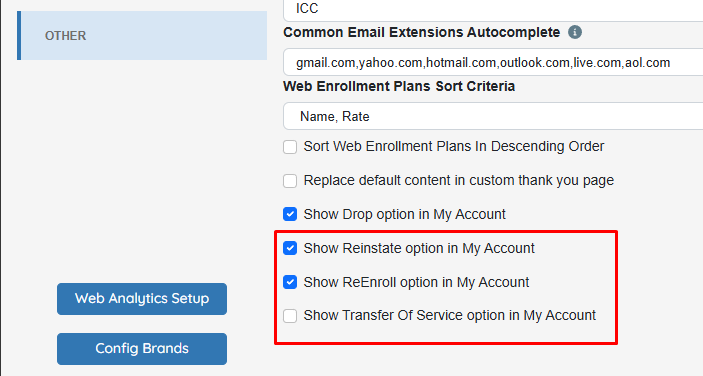Viewport: 703px width, 376px height.
Task: Disable the Show Reinstate option checkbox
Action: coord(290,248)
